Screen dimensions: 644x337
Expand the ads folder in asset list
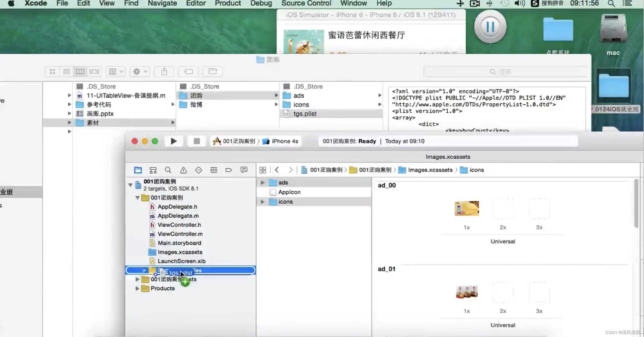click(263, 182)
